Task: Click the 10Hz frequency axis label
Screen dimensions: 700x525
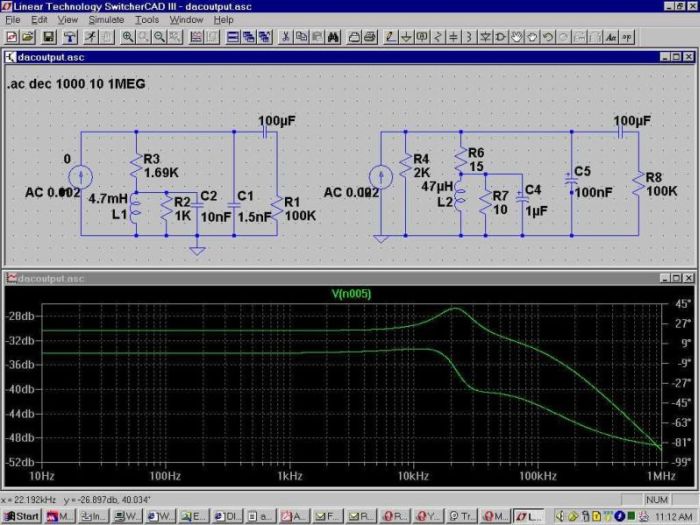Action: (44, 477)
